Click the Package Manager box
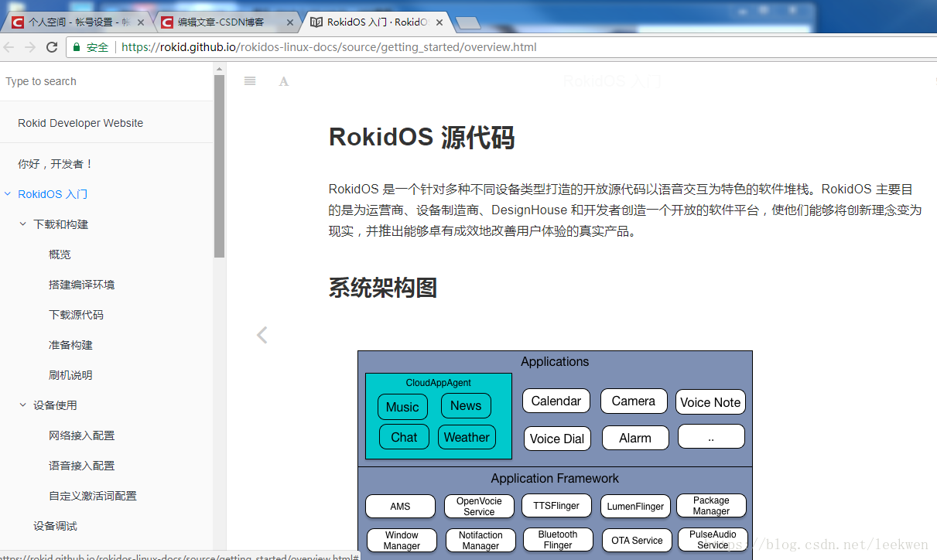 click(x=711, y=506)
